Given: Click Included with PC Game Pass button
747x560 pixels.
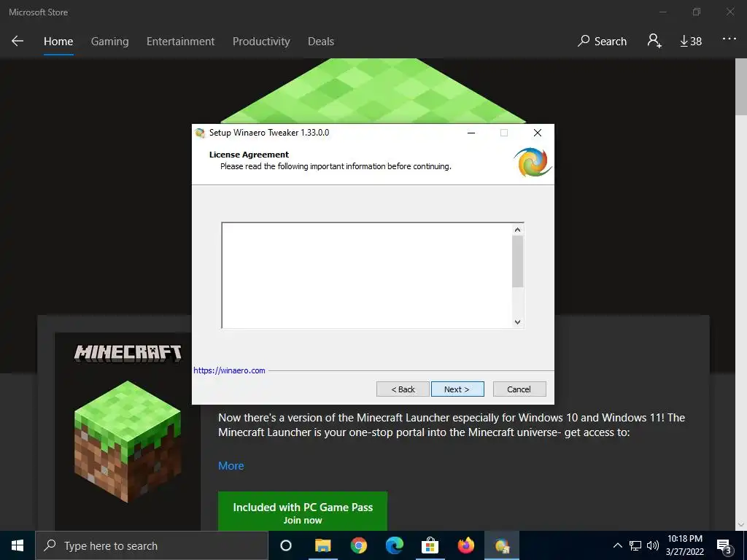Looking at the screenshot, I should point(303,511).
